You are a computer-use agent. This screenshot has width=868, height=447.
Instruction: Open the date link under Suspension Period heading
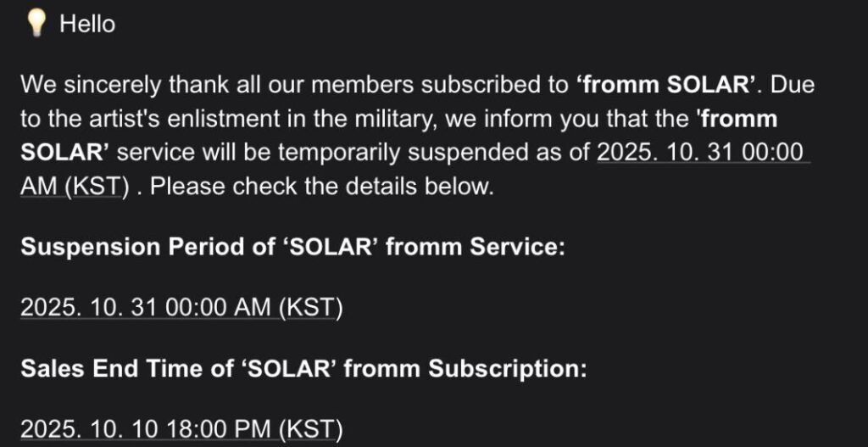181,308
